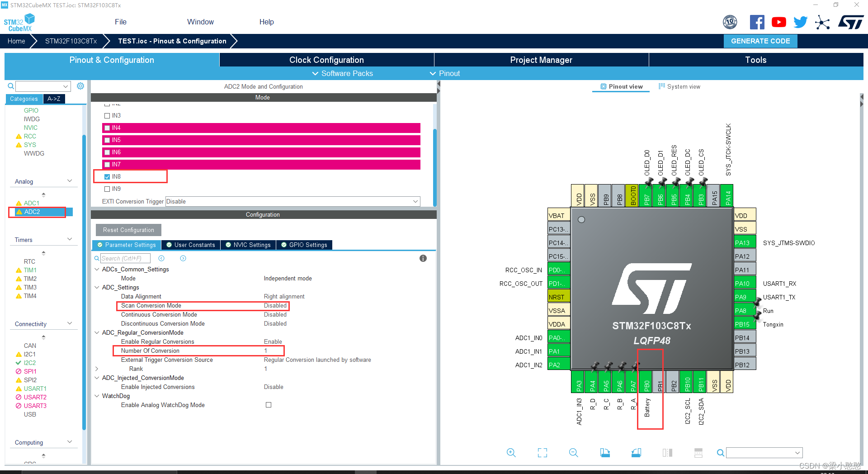
Task: Click the ST logo icon
Action: 851,22
